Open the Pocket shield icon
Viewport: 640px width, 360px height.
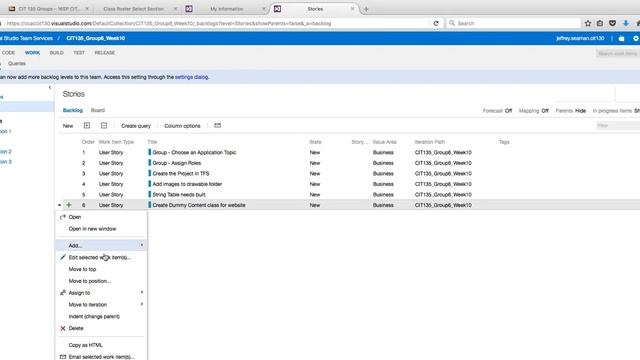coord(612,23)
